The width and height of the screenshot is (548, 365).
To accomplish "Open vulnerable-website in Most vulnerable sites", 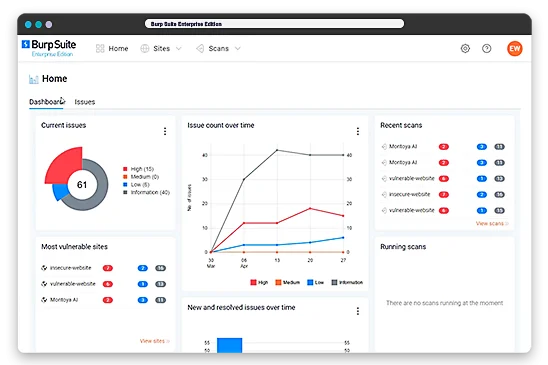I will [x=73, y=284].
